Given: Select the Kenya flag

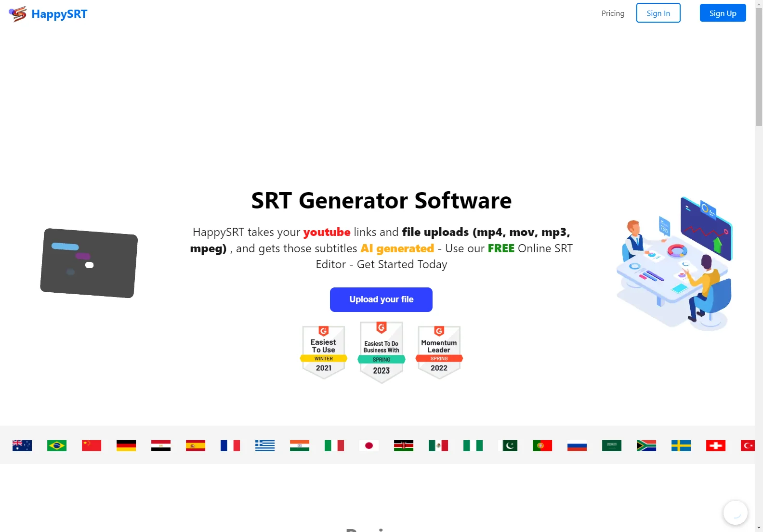Looking at the screenshot, I should pos(404,445).
